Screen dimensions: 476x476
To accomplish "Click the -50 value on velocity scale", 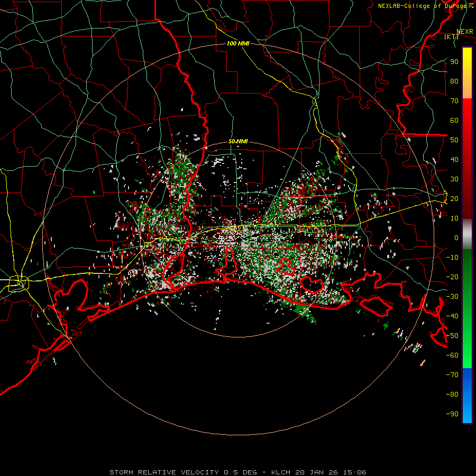I will point(452,336).
